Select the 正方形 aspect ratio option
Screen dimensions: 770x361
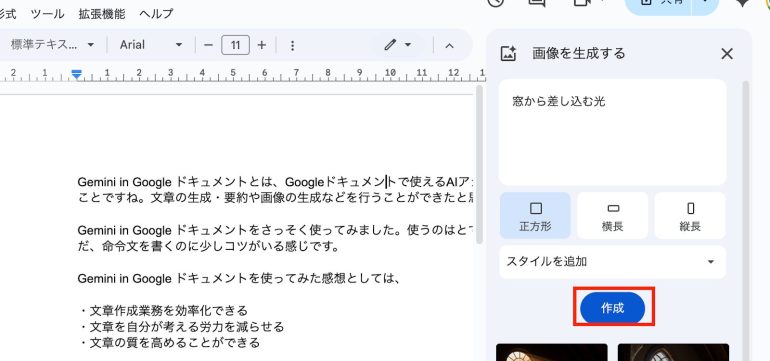point(535,215)
